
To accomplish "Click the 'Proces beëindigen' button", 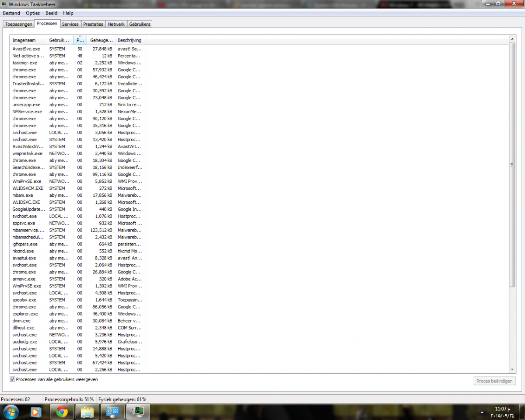I will point(494,381).
